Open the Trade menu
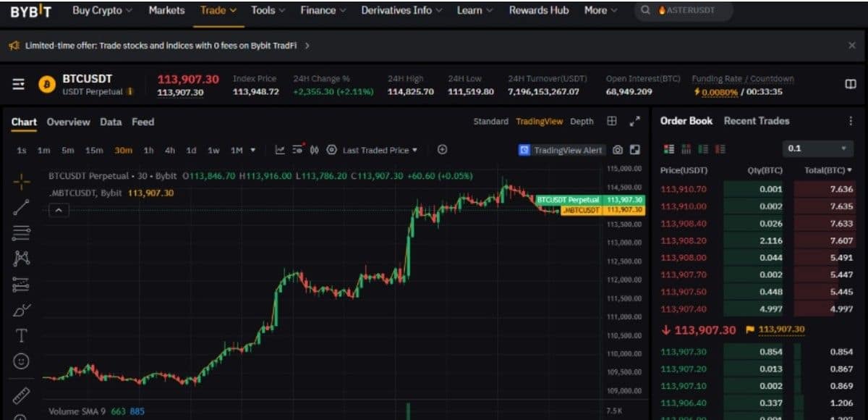 (218, 11)
